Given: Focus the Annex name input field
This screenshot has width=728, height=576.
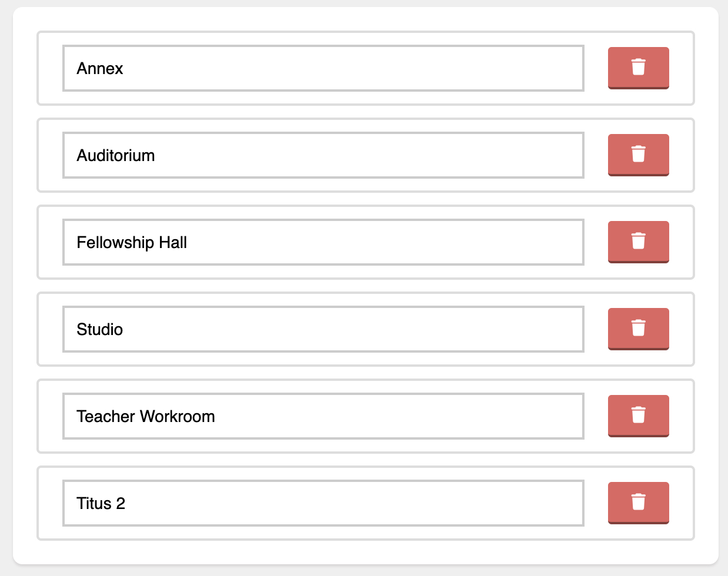Looking at the screenshot, I should pos(323,68).
